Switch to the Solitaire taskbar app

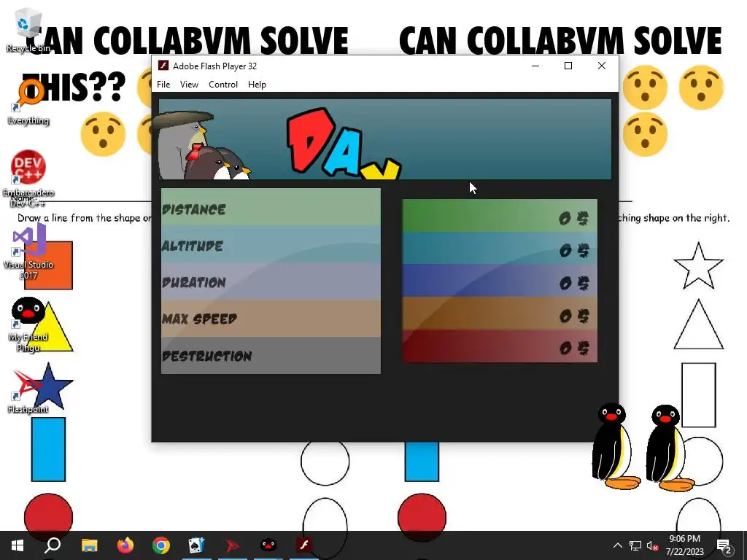click(x=196, y=545)
